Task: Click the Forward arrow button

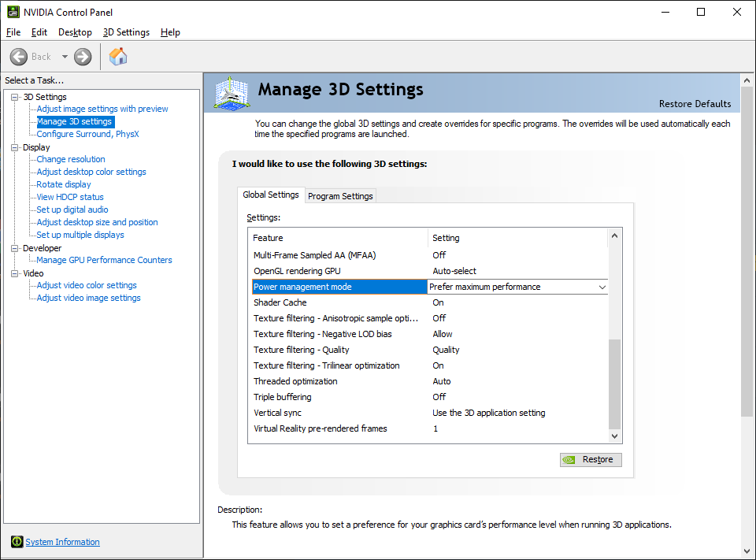Action: 83,57
